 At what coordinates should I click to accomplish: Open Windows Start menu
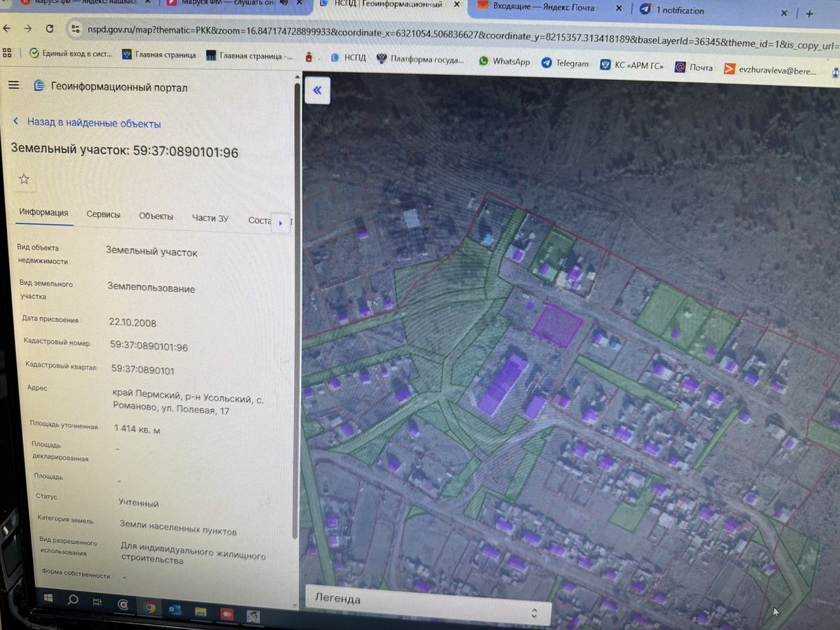coord(49,597)
